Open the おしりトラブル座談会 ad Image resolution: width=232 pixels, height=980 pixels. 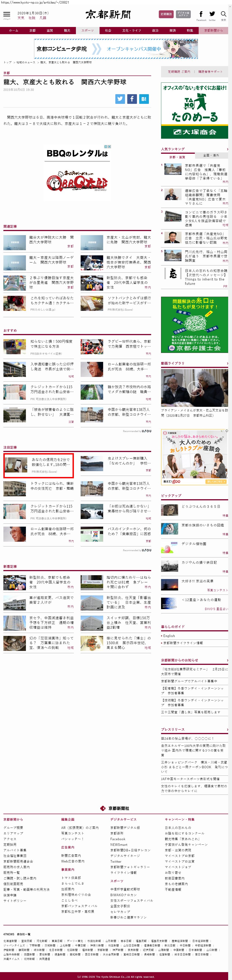(194, 457)
